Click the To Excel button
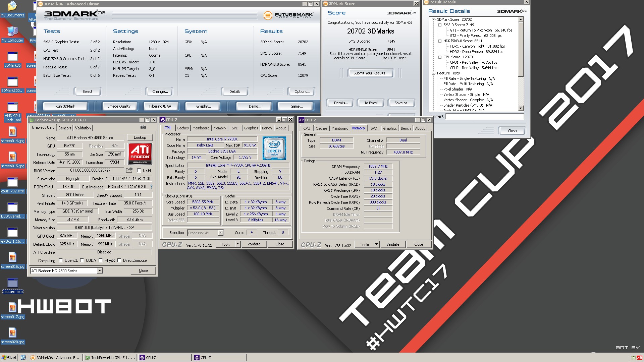Image resolution: width=644 pixels, height=362 pixels. [371, 103]
